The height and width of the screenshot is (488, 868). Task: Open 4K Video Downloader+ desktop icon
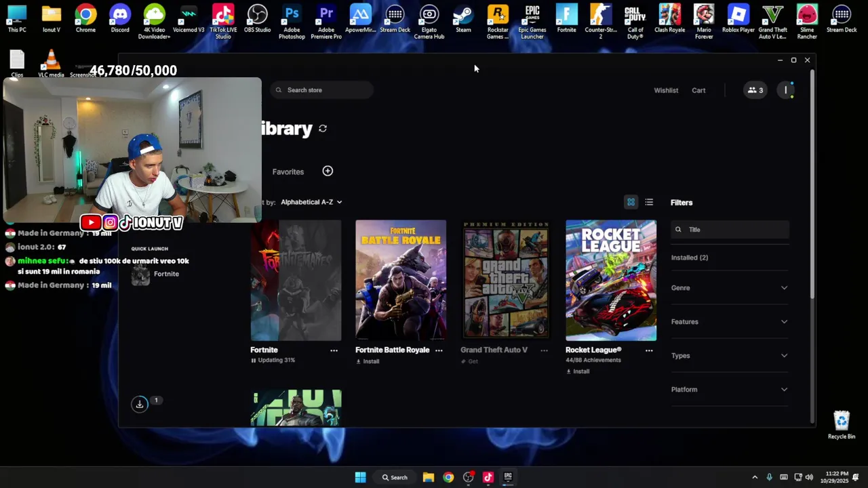[154, 22]
